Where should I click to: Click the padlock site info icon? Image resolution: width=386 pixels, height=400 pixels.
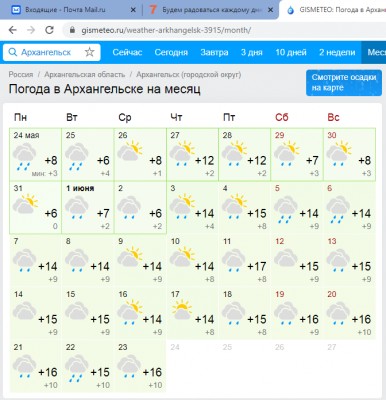click(72, 30)
